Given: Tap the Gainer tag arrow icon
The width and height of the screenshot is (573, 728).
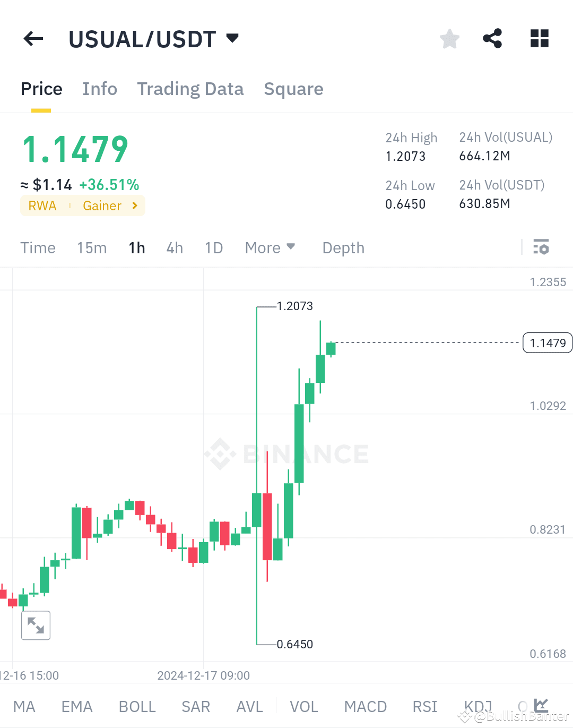Looking at the screenshot, I should coord(135,205).
